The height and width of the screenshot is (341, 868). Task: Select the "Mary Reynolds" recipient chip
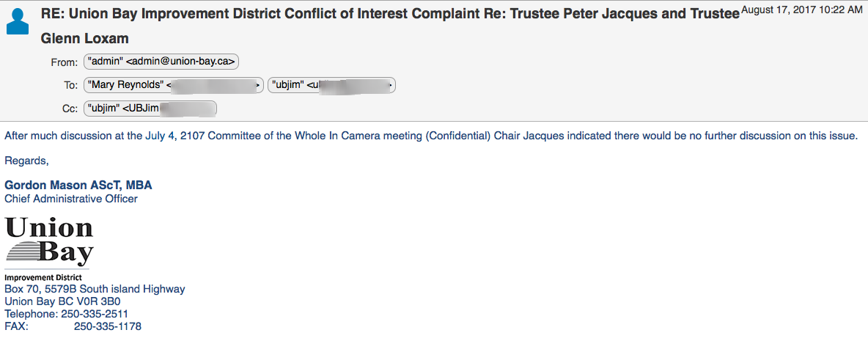[x=173, y=86]
